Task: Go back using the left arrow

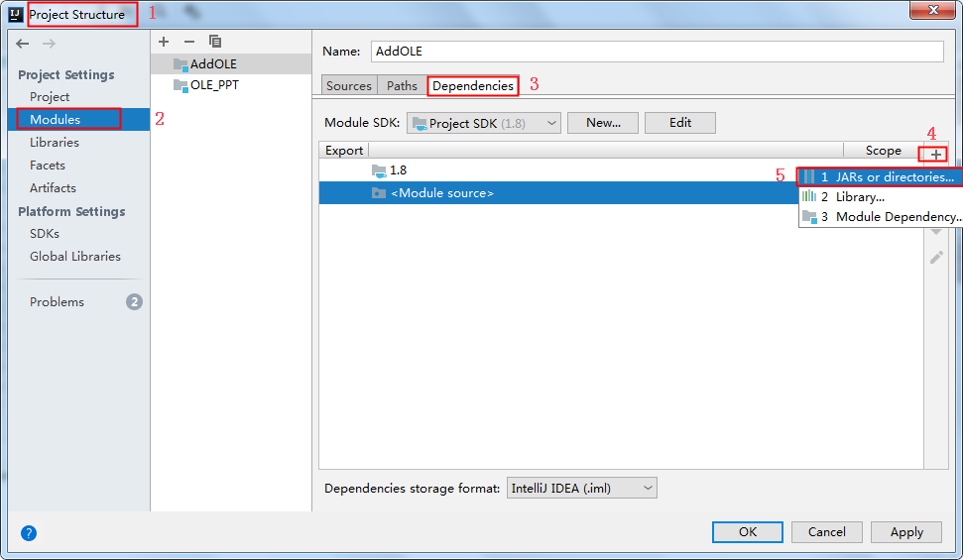Action: click(23, 44)
